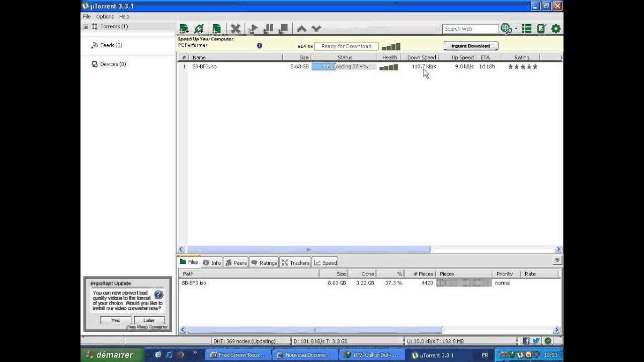Toggle the detailed list view icon

click(527, 29)
